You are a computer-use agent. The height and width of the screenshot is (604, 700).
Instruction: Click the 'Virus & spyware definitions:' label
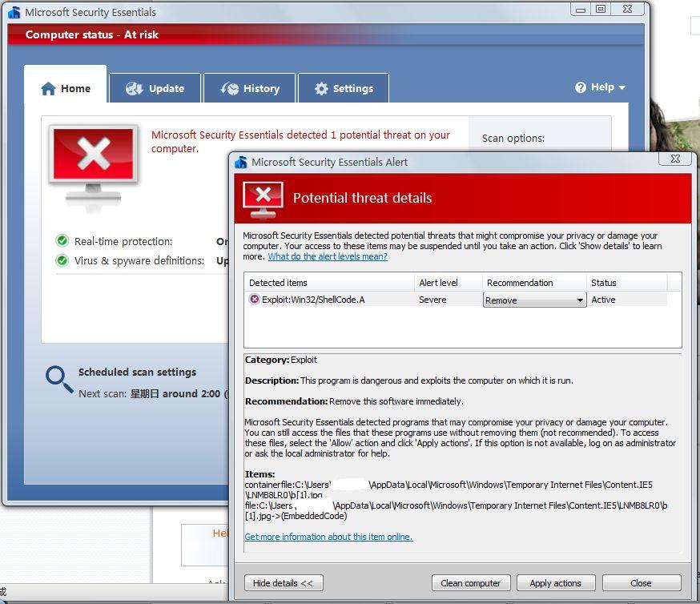139,260
